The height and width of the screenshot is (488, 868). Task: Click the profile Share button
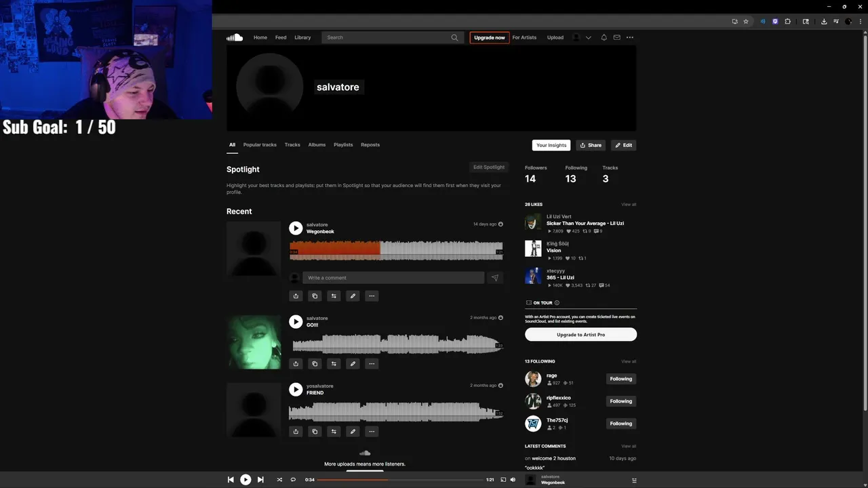click(x=591, y=145)
